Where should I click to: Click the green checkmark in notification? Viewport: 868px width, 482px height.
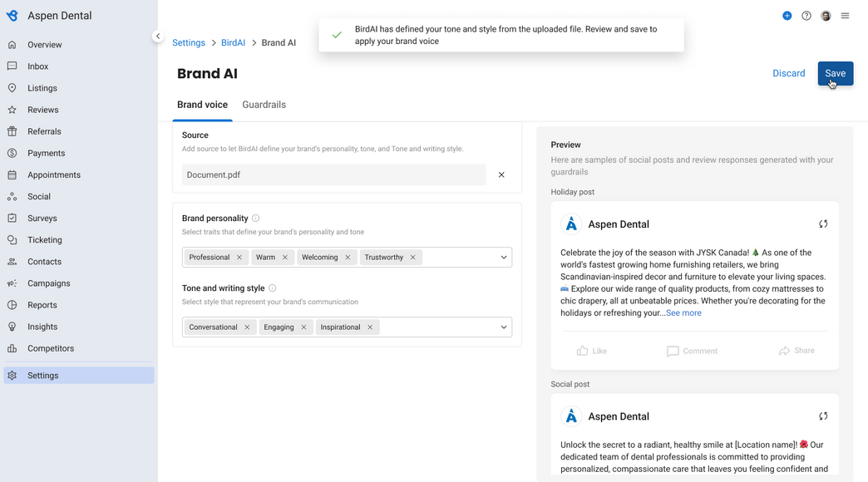tap(337, 35)
